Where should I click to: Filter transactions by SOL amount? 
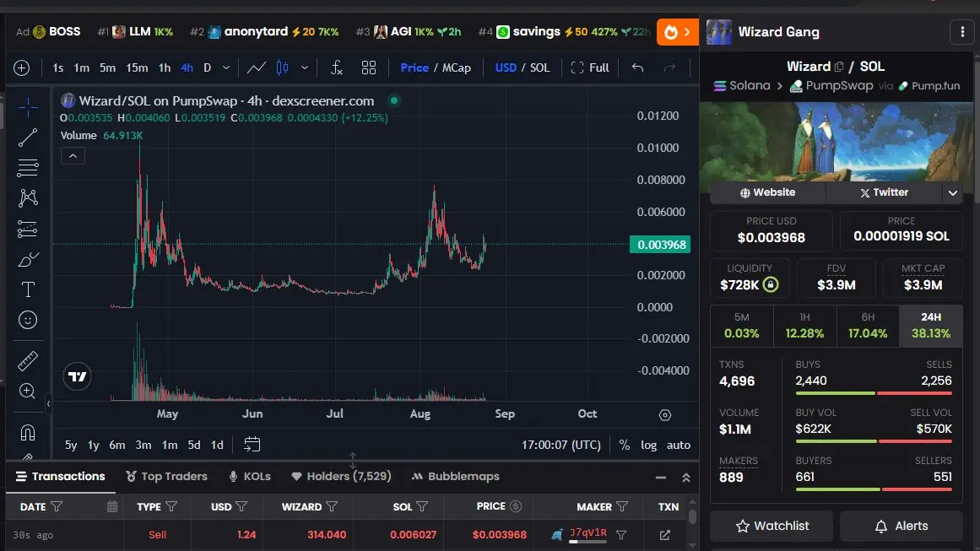click(422, 506)
